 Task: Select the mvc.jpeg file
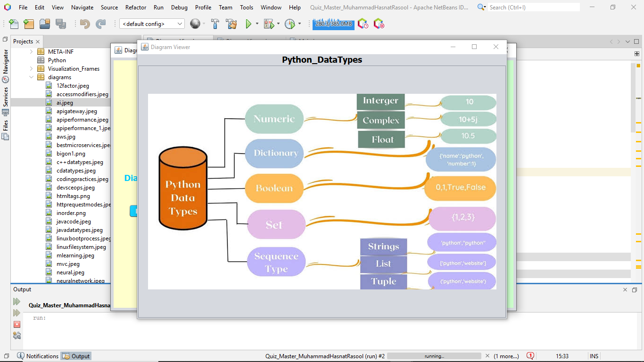point(68,263)
